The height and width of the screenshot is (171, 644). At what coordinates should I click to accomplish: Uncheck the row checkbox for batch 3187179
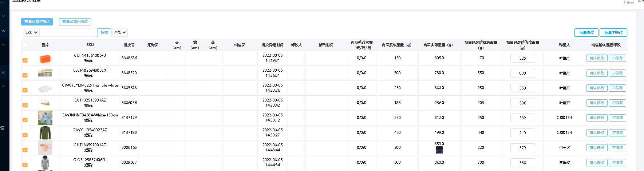(25, 120)
